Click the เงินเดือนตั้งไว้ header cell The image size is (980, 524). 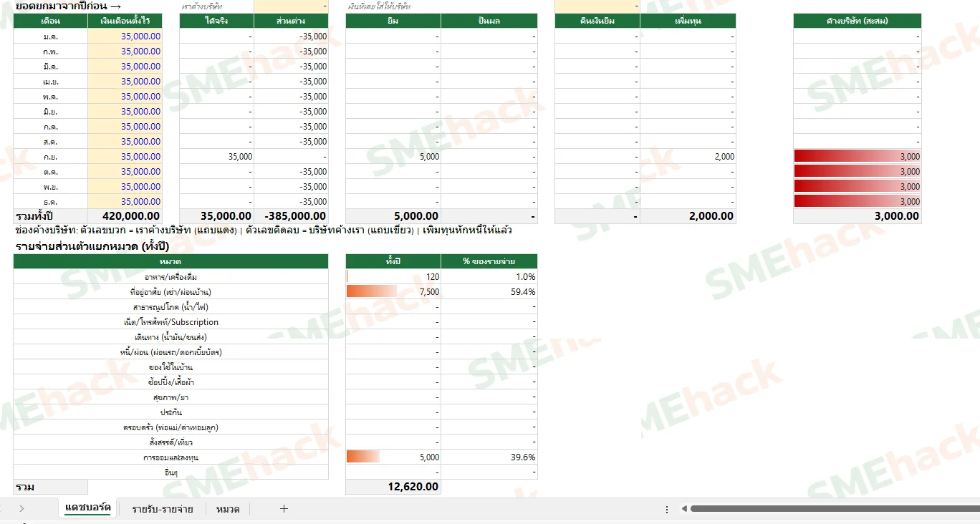(125, 21)
